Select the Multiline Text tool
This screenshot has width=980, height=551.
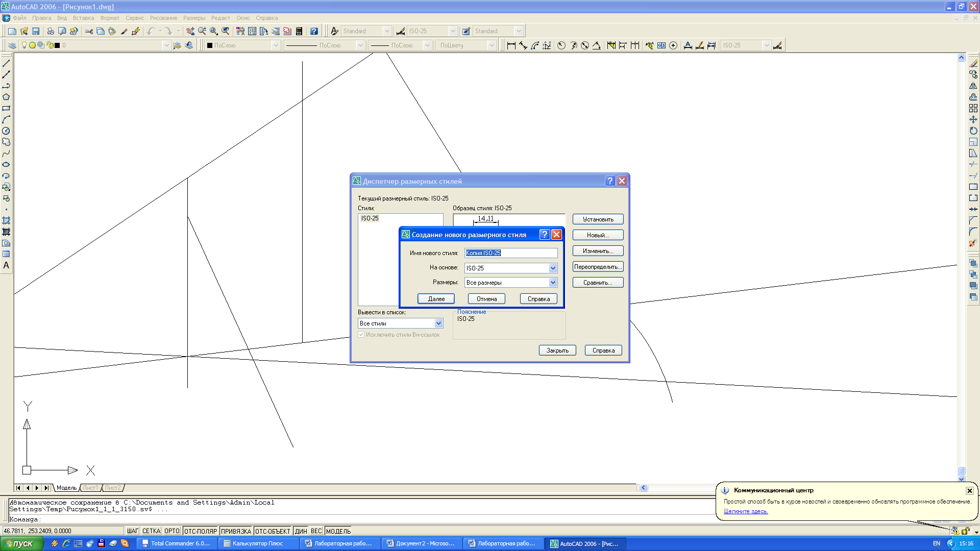pyautogui.click(x=6, y=265)
